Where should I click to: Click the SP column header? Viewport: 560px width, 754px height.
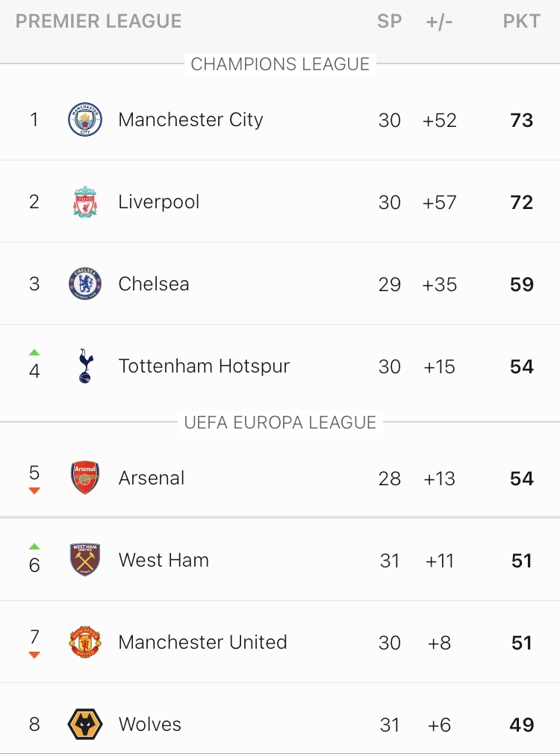[390, 22]
